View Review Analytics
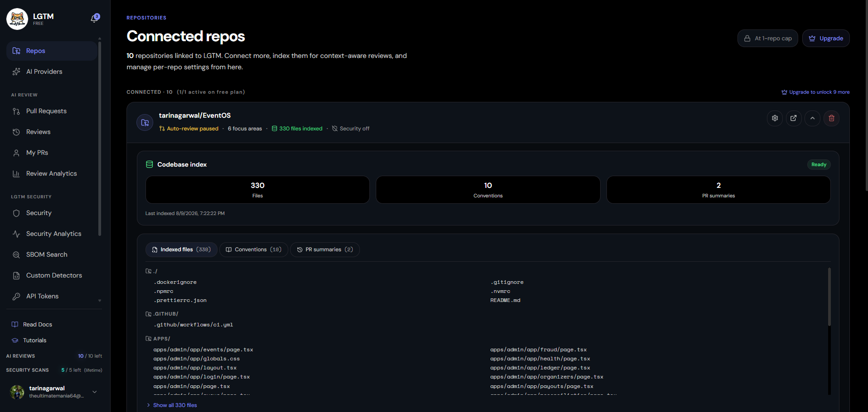The image size is (868, 412). [52, 173]
